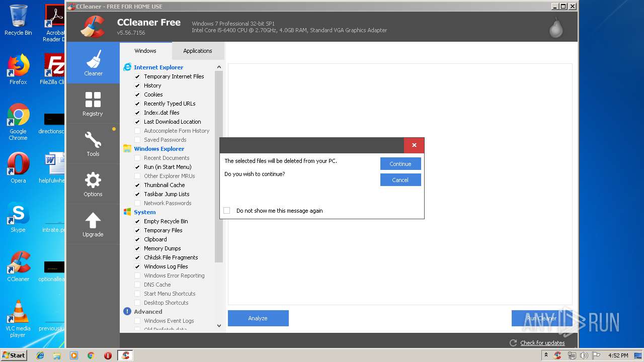Open Windows Explorer folder from taskbar
Screen dimensions: 644x362
tap(57, 355)
